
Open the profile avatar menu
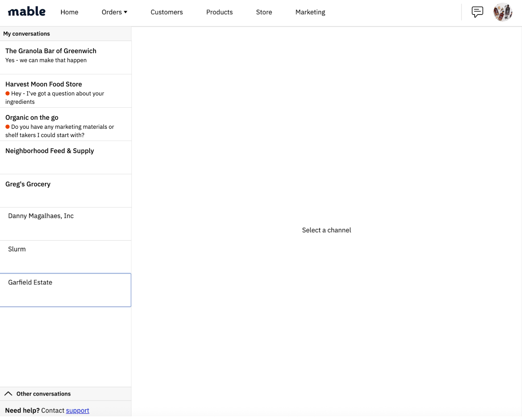tap(503, 12)
